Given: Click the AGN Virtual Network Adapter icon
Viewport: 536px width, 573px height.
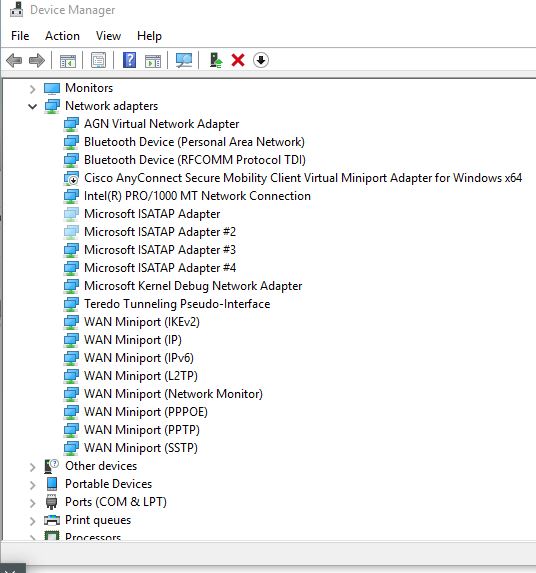Looking at the screenshot, I should 71,124.
